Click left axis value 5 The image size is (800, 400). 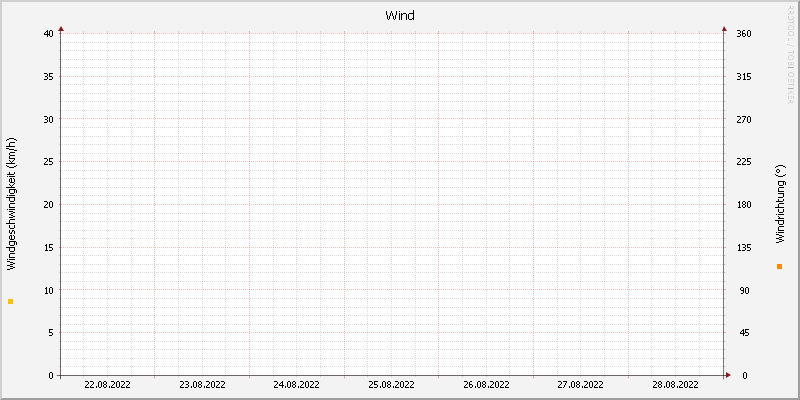51,333
